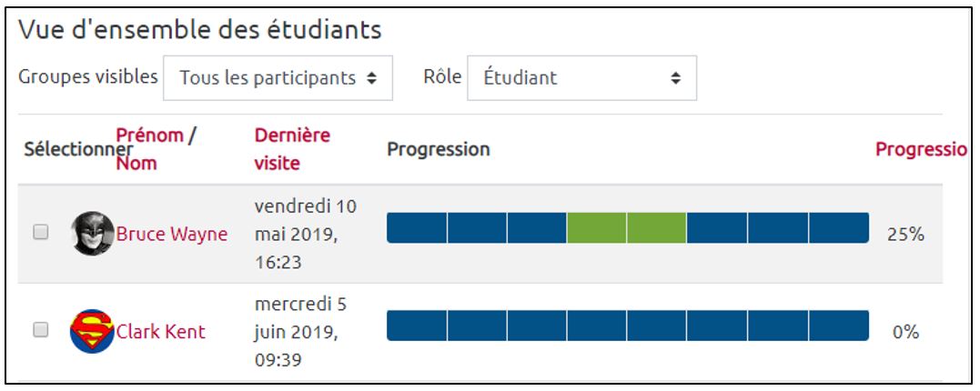Click Bruce Wayne's Batman avatar picture

[x=93, y=234]
